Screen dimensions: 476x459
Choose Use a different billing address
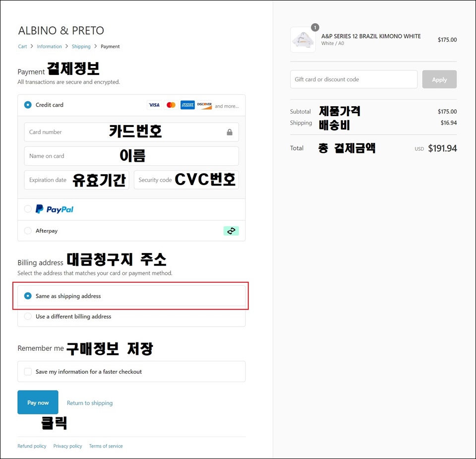28,316
